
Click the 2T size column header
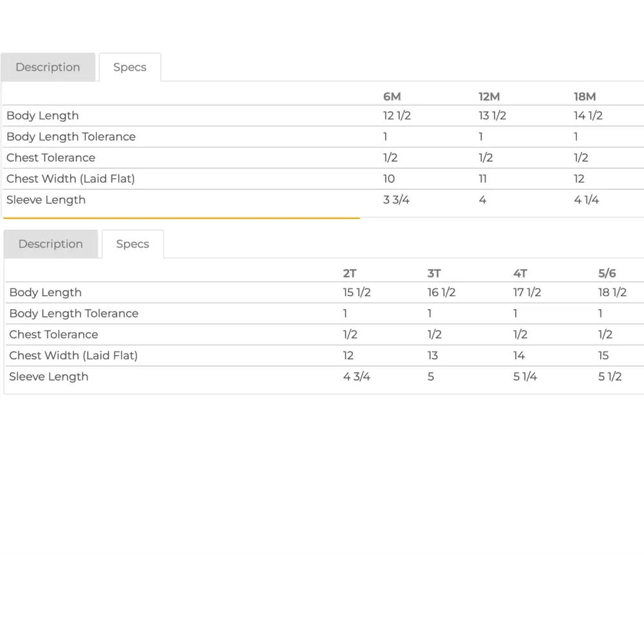pyautogui.click(x=350, y=274)
